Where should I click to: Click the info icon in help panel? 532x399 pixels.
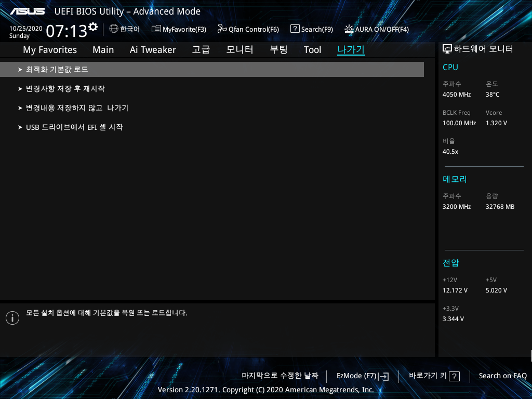12,318
